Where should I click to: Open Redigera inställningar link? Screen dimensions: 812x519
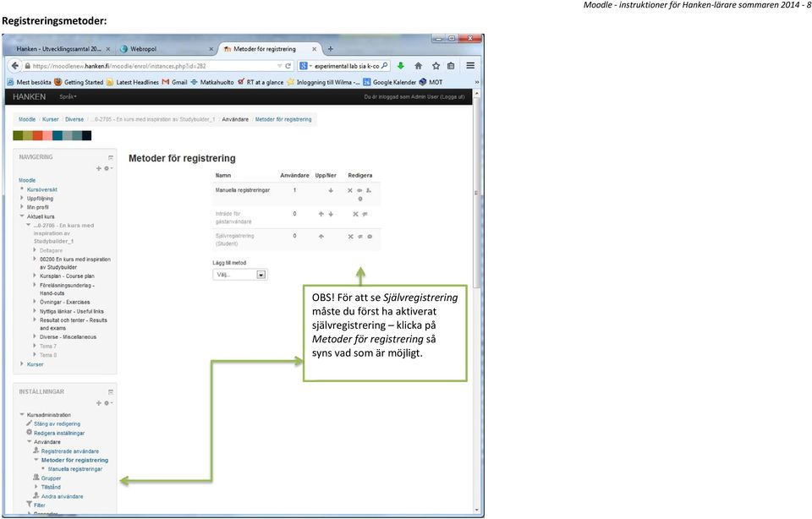pos(59,433)
